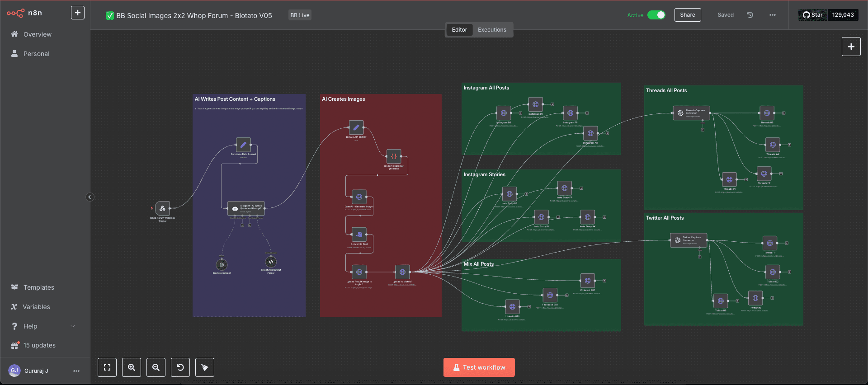The height and width of the screenshot is (385, 868).
Task: Open the workflow history icon
Action: [x=750, y=15]
